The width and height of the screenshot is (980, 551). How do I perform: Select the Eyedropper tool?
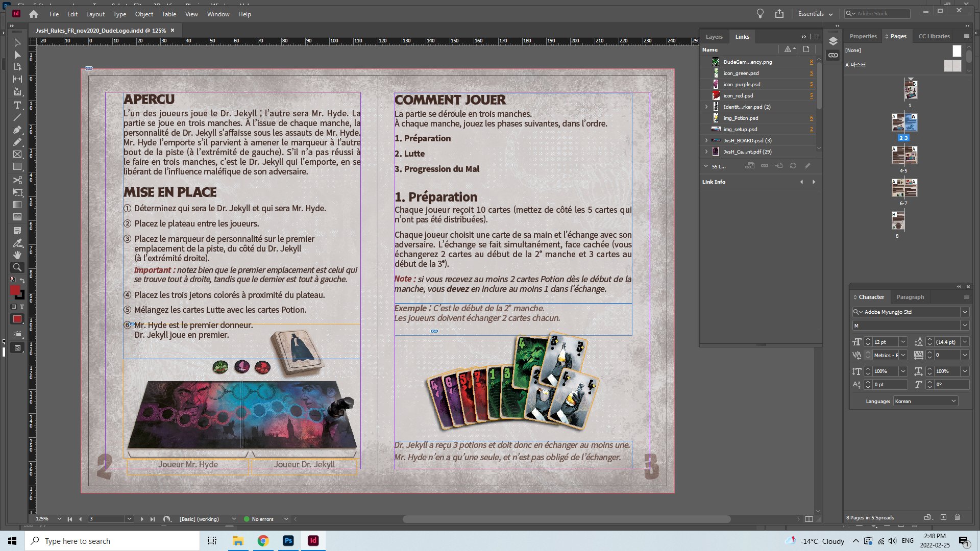[17, 243]
